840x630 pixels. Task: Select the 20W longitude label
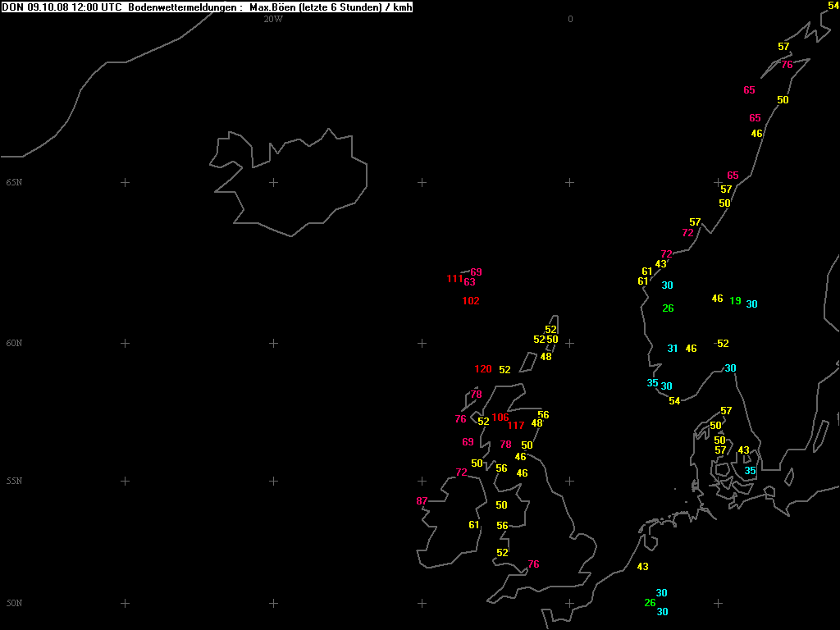click(x=273, y=19)
